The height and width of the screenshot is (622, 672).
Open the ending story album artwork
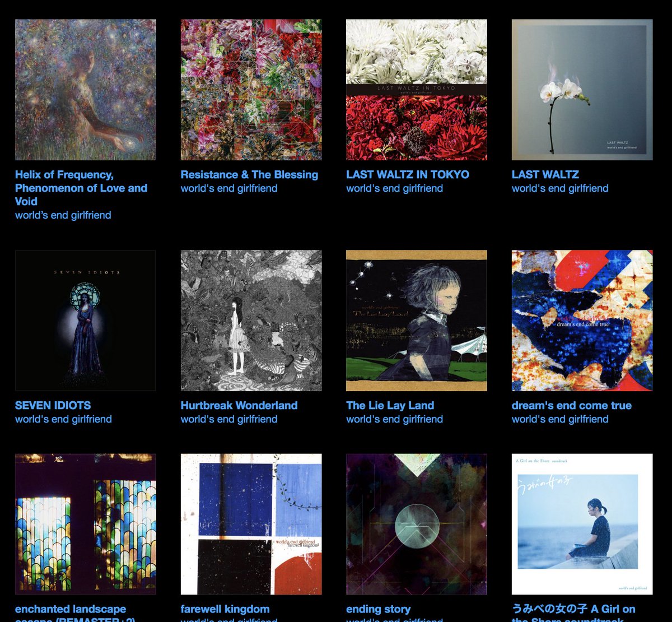click(x=417, y=524)
